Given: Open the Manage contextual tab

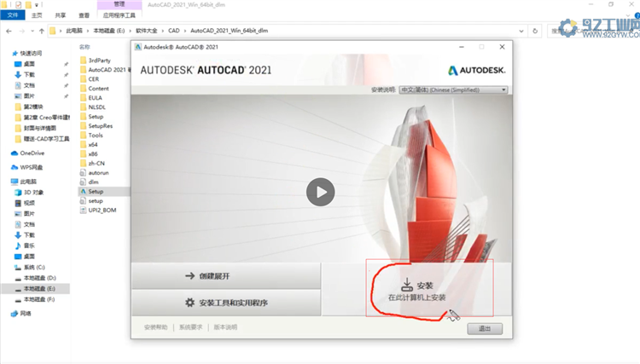Looking at the screenshot, I should point(119,4).
